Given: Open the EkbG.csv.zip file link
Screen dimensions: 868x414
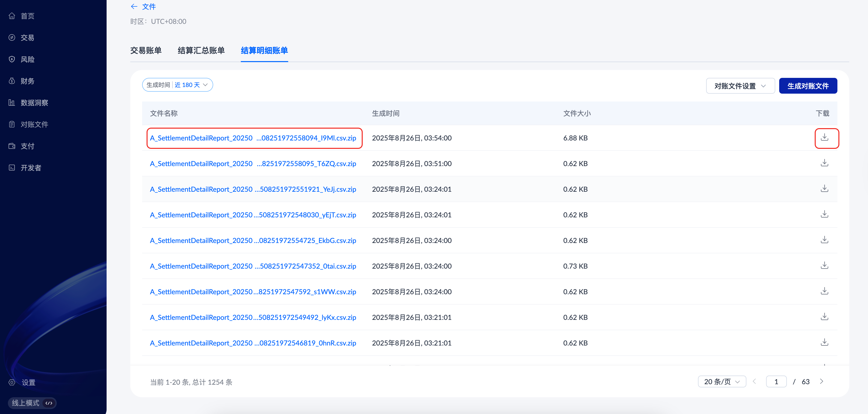Looking at the screenshot, I should click(x=253, y=240).
